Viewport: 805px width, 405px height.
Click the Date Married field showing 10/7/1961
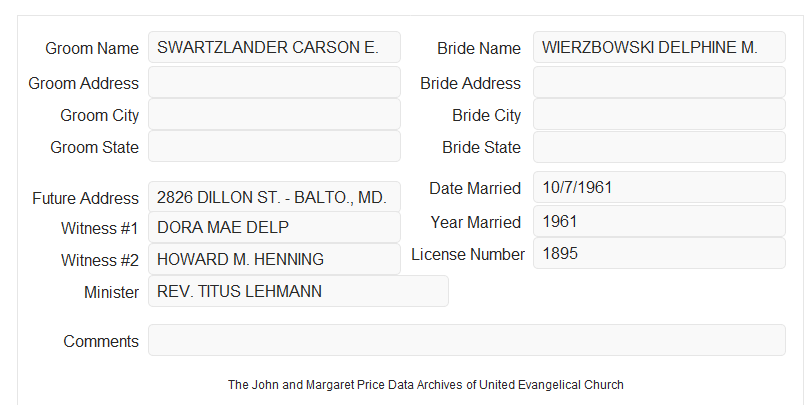(659, 187)
